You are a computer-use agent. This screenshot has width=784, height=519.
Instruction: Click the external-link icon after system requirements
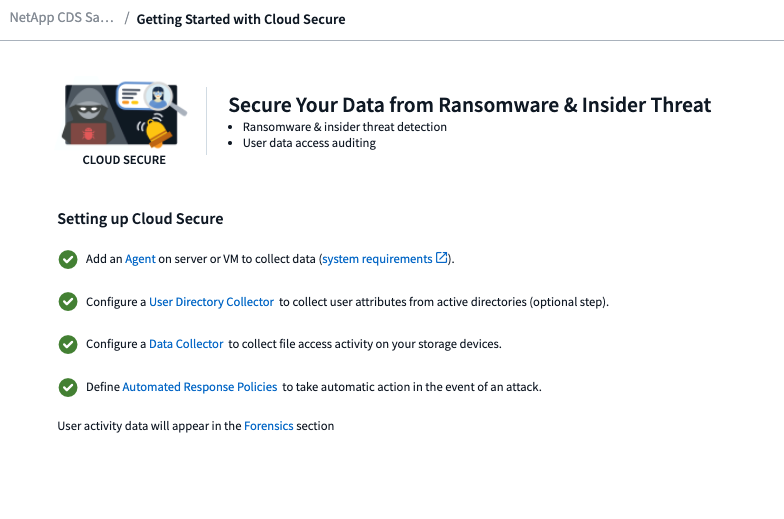pos(442,258)
